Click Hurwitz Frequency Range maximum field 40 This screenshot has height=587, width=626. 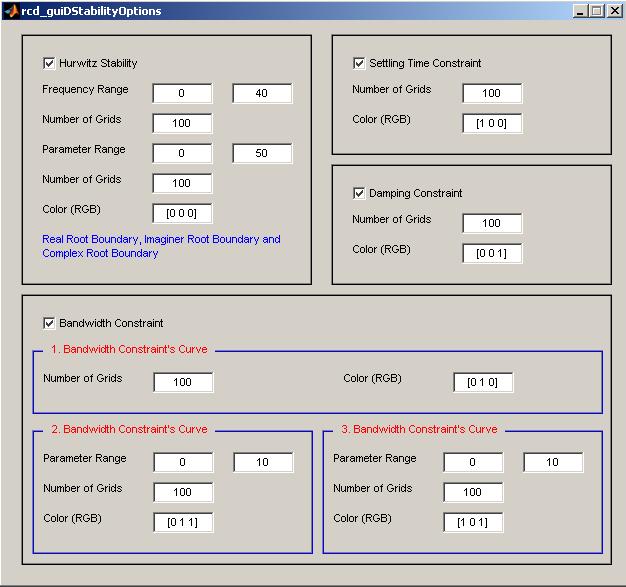click(x=262, y=93)
